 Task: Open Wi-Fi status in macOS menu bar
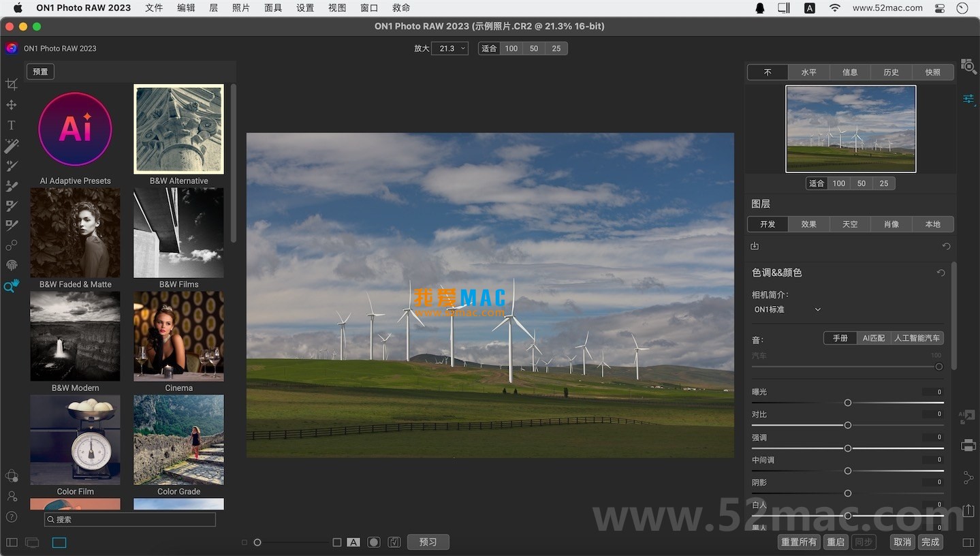835,8
